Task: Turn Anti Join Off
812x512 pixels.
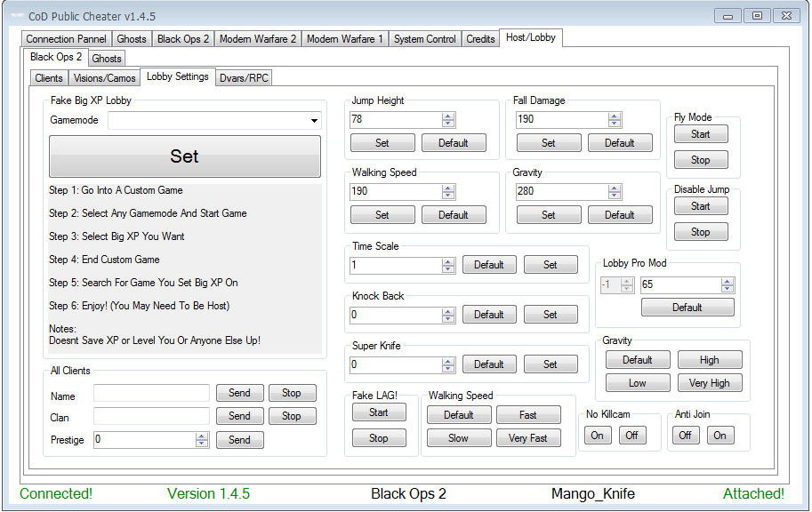Action: click(x=686, y=436)
